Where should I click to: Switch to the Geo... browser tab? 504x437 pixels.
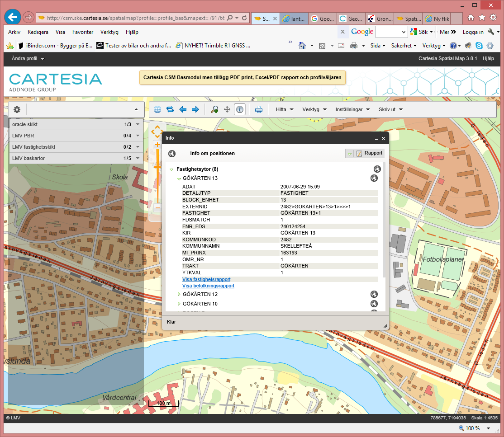[351, 19]
